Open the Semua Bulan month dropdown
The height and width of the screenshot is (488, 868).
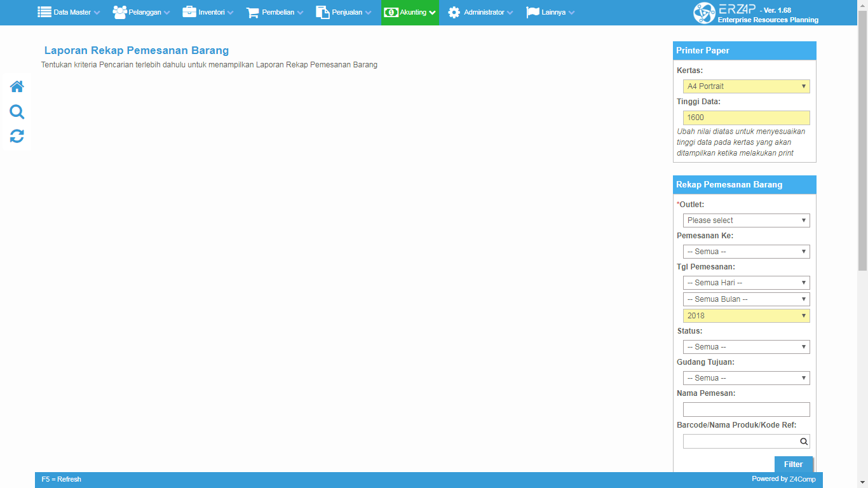746,299
